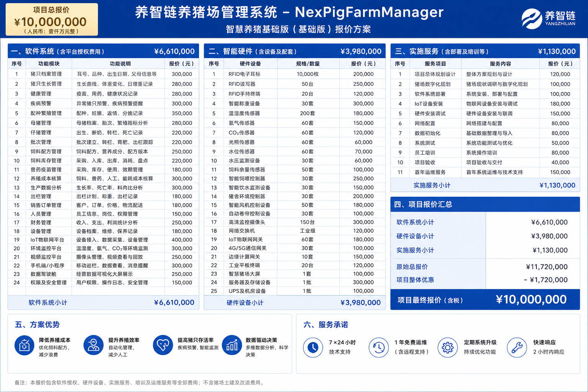Select the 猪场数字化规划 service item

pos(433,84)
